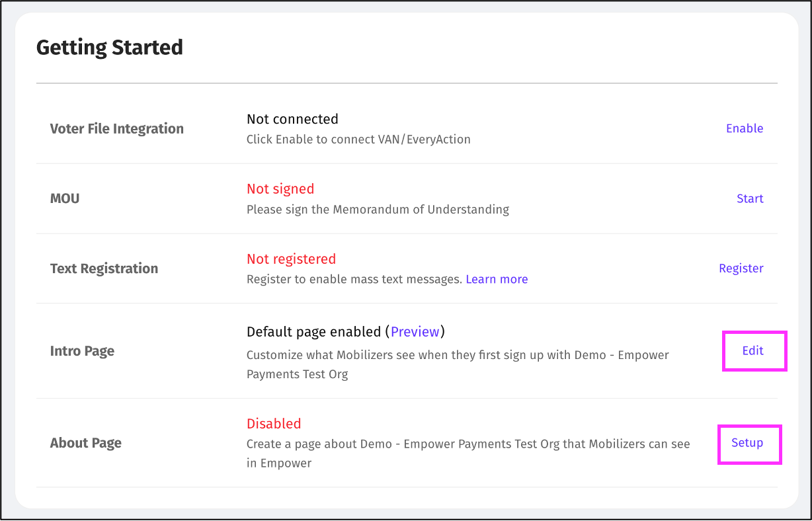Open the Learn more link

coord(497,279)
